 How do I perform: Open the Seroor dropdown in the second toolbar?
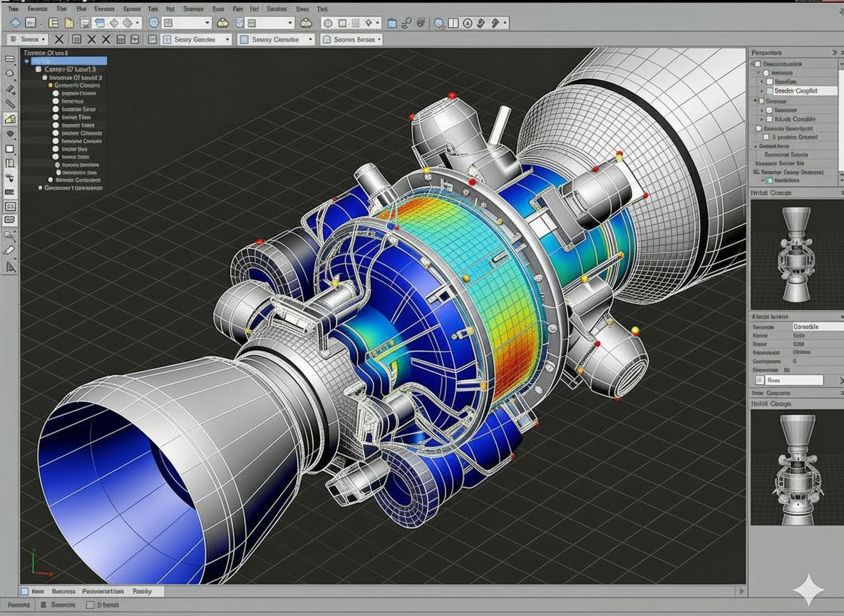click(29, 39)
